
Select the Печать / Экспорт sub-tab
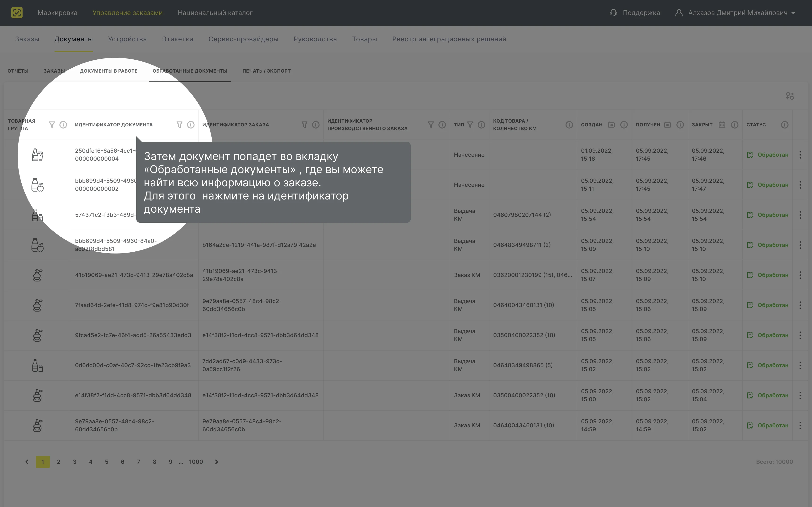(x=266, y=71)
